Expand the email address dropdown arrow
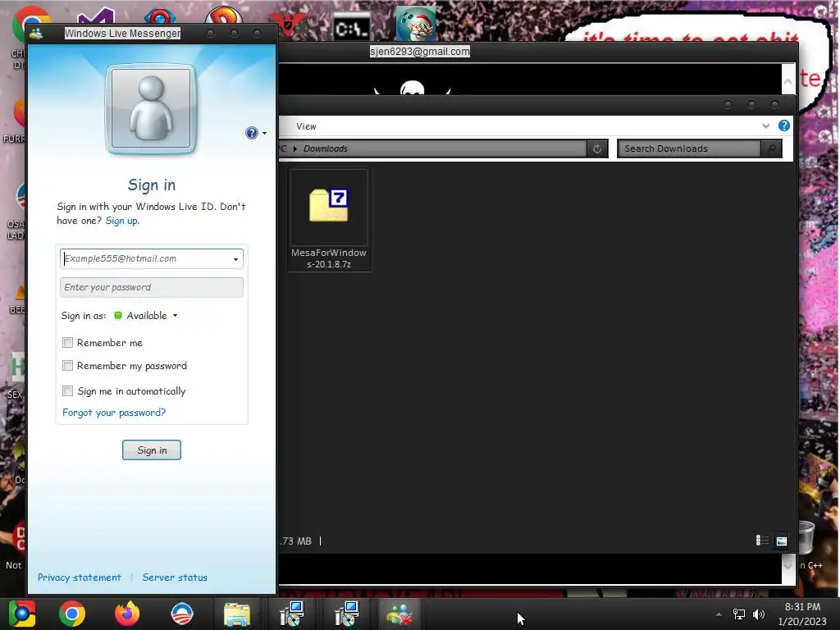The width and height of the screenshot is (840, 630). click(x=235, y=259)
